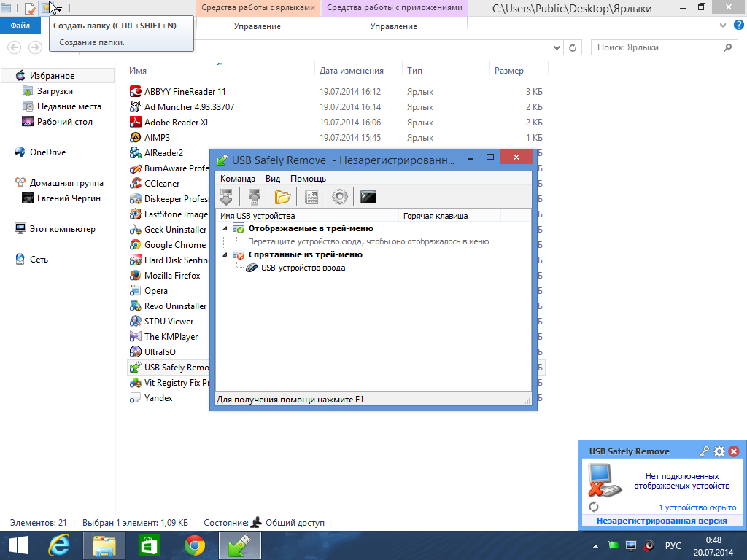Select 'USB-устройство ввода' in device list
The height and width of the screenshot is (560, 747).
click(x=303, y=268)
